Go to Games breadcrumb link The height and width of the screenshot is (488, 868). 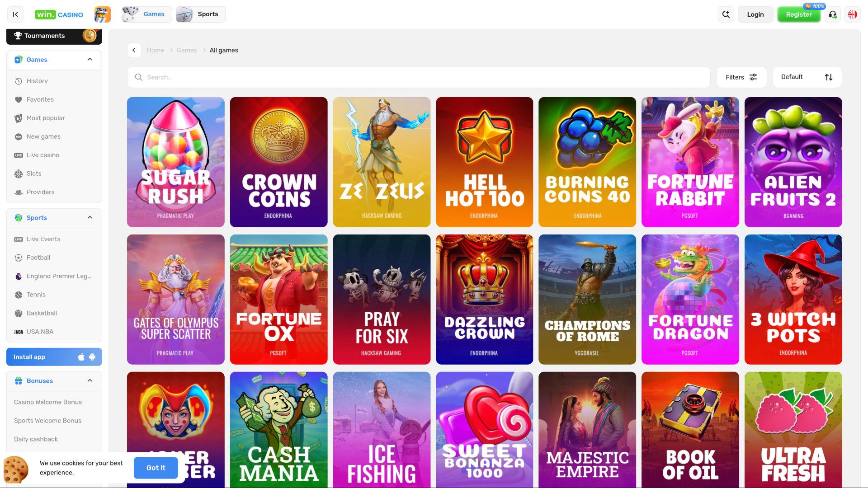(x=187, y=50)
